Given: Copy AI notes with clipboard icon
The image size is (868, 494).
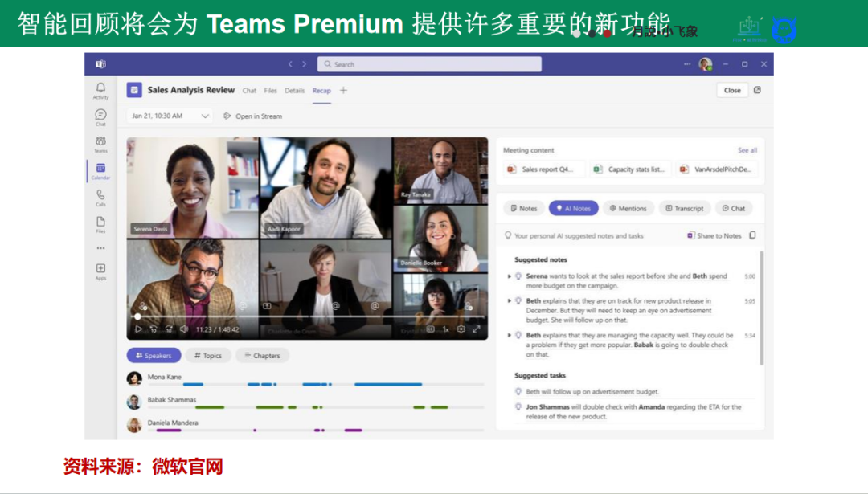Looking at the screenshot, I should coord(752,235).
